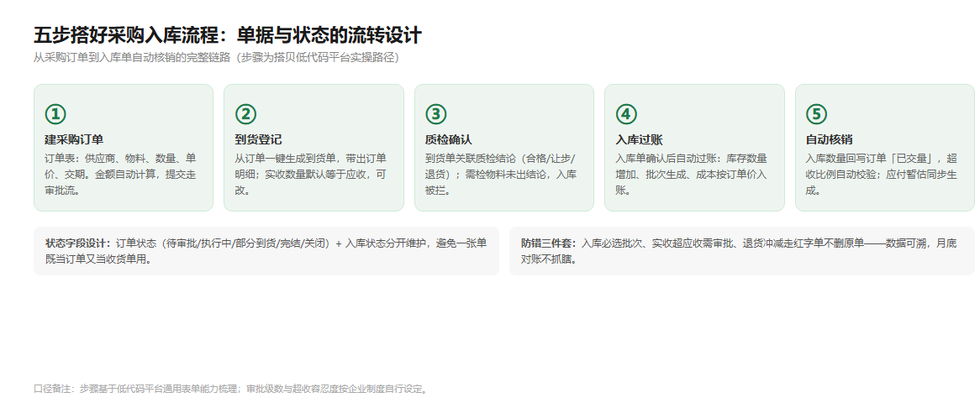Click description starting 入库数量回写订单

pyautogui.click(x=883, y=174)
